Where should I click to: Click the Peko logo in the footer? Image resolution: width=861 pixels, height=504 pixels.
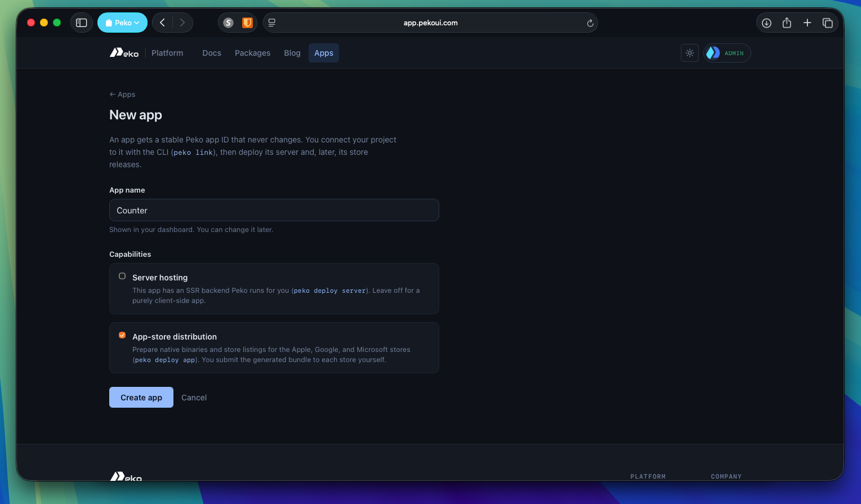[x=126, y=476]
